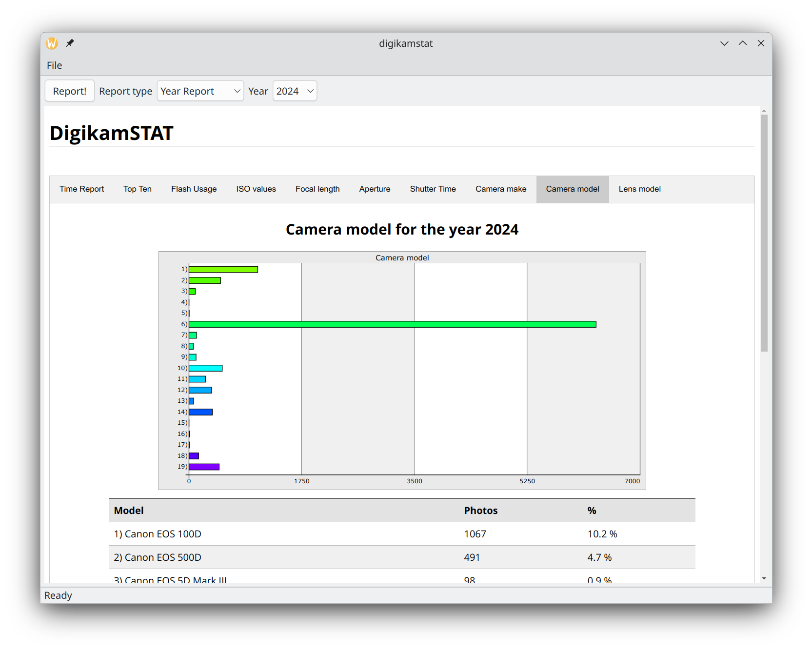The width and height of the screenshot is (812, 651).
Task: Click the '1067' photos value
Action: [x=475, y=534]
